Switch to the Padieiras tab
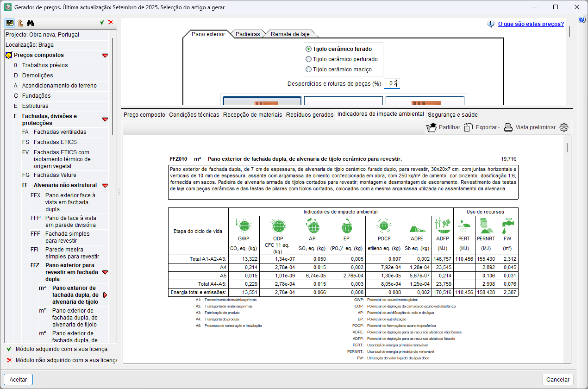588x389 pixels. tap(247, 34)
